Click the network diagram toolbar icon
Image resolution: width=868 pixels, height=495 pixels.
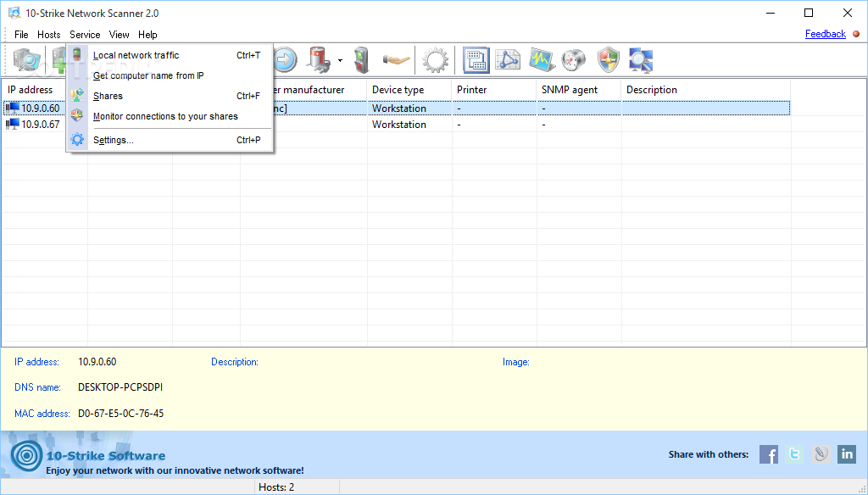(508, 60)
